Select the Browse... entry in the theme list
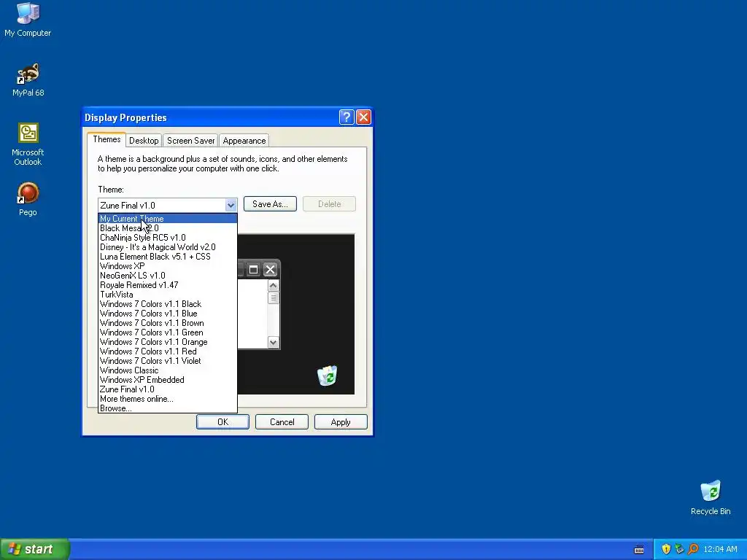 click(168, 408)
